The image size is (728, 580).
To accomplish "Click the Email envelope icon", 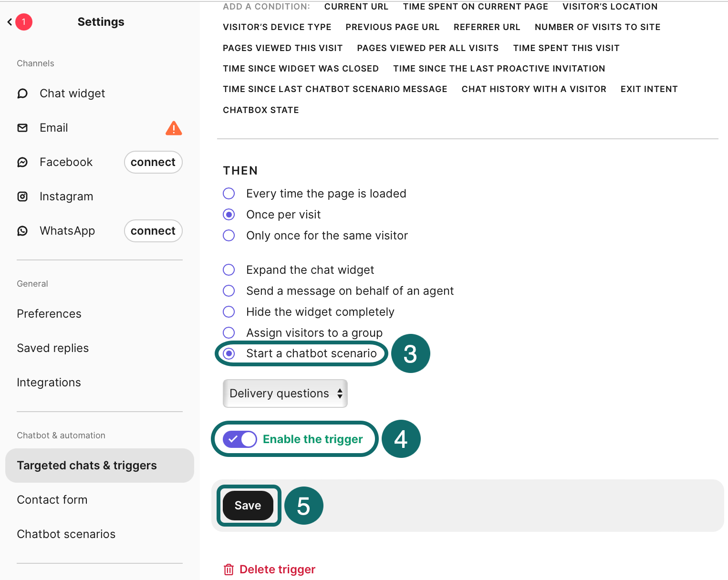I will pos(22,128).
